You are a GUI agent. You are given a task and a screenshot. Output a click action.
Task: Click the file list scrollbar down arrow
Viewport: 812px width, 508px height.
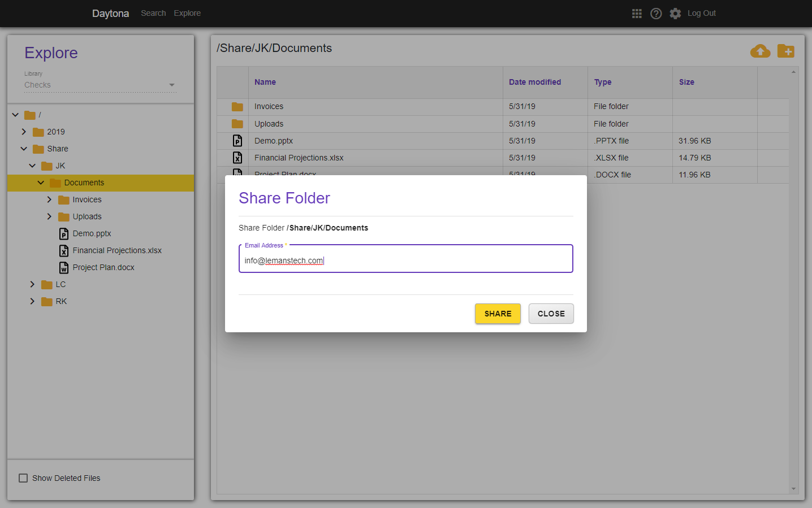(x=793, y=489)
